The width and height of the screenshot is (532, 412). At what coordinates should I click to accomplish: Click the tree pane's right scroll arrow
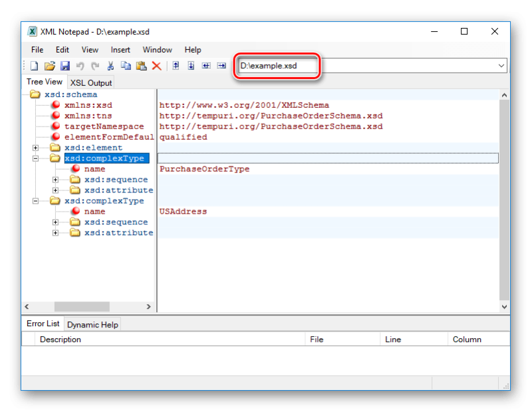tap(148, 306)
